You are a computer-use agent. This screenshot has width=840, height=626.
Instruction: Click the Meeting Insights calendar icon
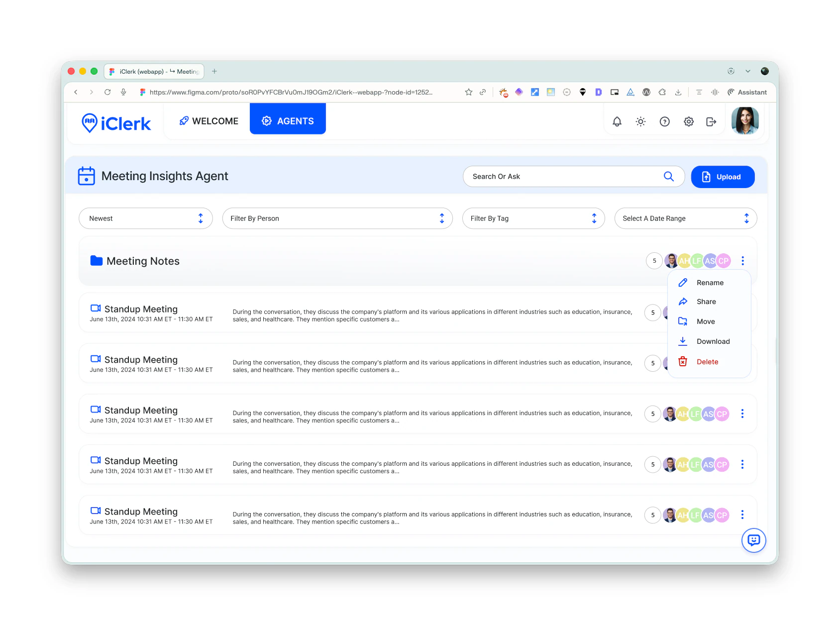pyautogui.click(x=87, y=176)
